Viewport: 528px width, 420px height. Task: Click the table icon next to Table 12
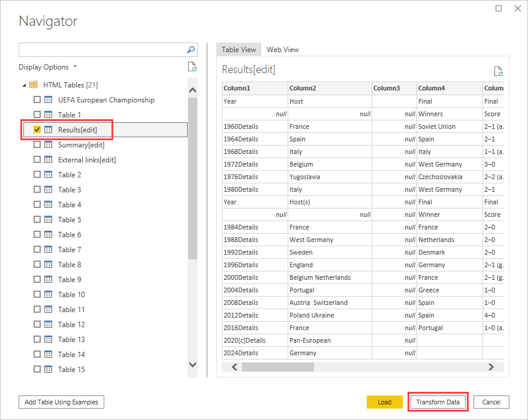[49, 324]
